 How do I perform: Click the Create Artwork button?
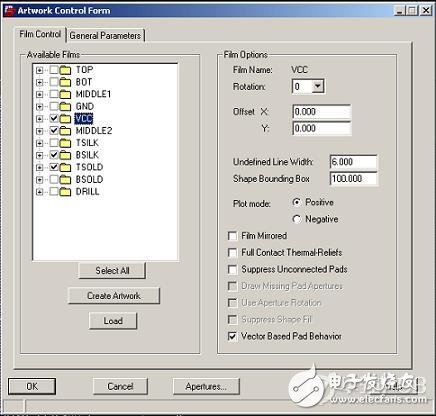114,296
